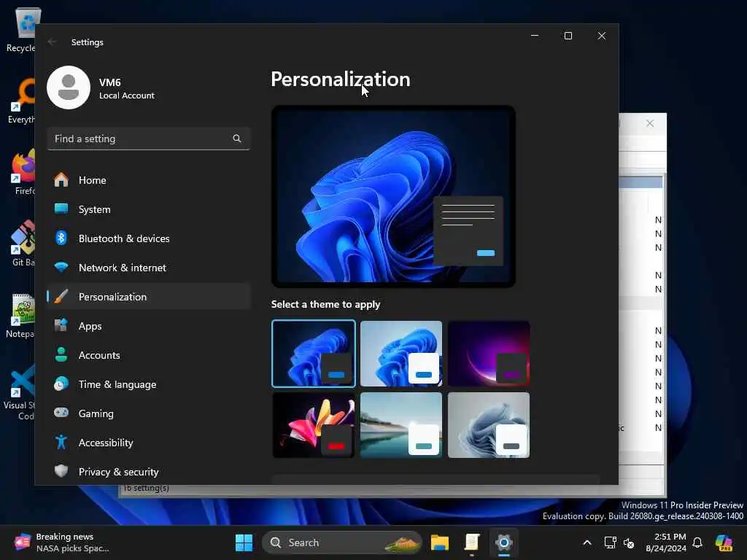The height and width of the screenshot is (560, 747).
Task: Open Accounts settings page
Action: [x=149, y=355]
